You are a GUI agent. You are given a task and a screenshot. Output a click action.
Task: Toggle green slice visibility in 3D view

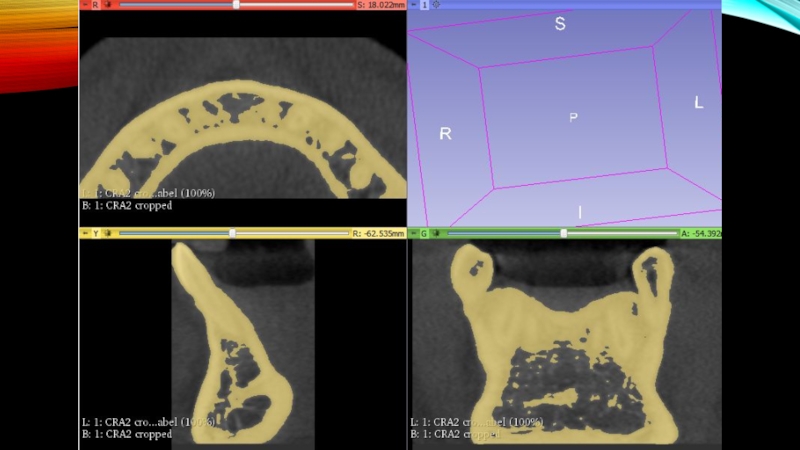[436, 233]
